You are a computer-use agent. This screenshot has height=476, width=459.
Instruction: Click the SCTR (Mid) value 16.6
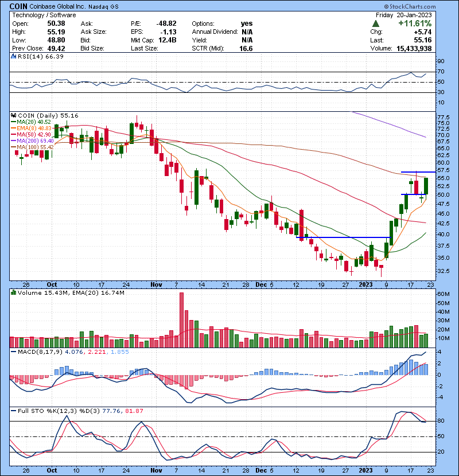click(x=246, y=48)
